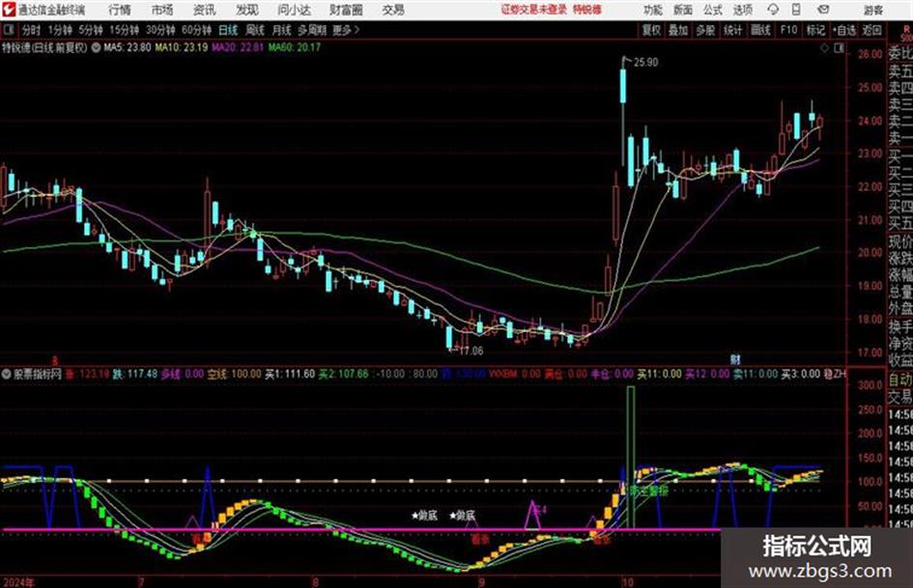Open the 选项 menu
This screenshot has width=913, height=588.
click(x=743, y=10)
